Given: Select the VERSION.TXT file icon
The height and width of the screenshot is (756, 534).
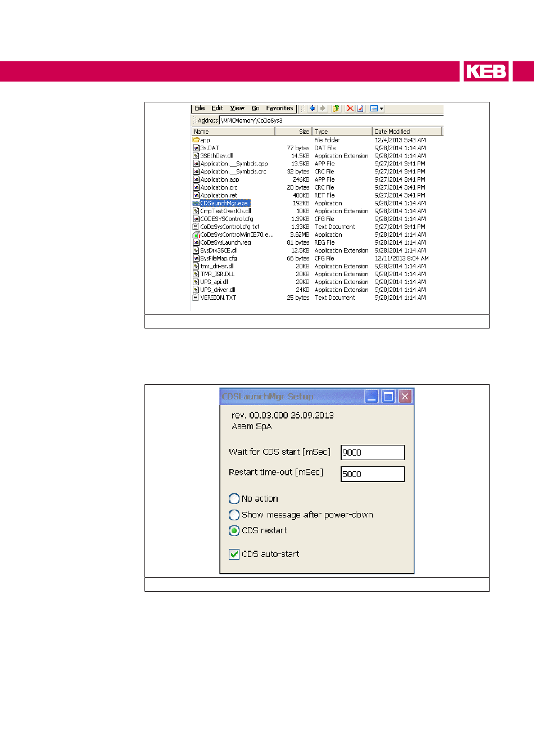Looking at the screenshot, I should (196, 298).
